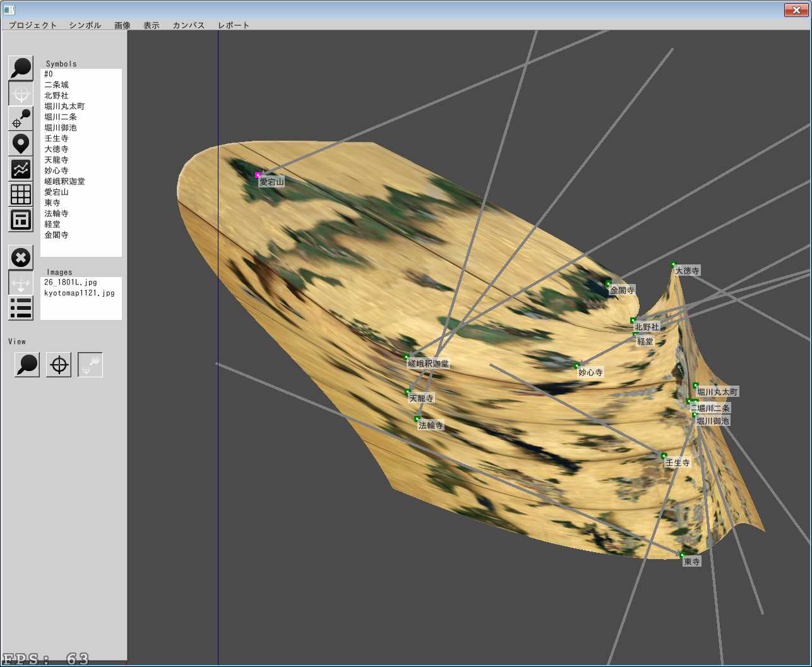Open the line chart tool
Screen dimensions: 812x667
point(21,169)
